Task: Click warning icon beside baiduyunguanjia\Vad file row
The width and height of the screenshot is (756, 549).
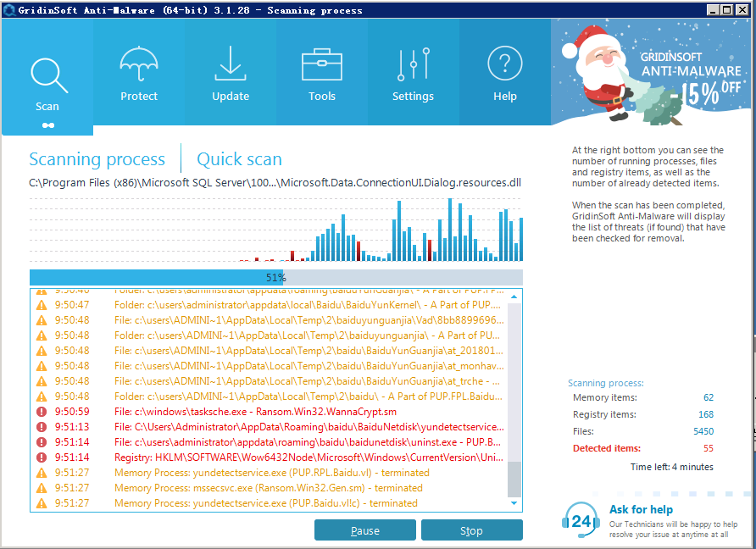Action: tap(42, 320)
